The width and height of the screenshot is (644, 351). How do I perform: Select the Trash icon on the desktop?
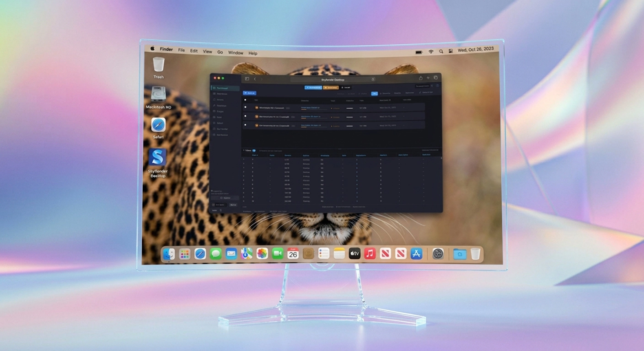tap(159, 64)
